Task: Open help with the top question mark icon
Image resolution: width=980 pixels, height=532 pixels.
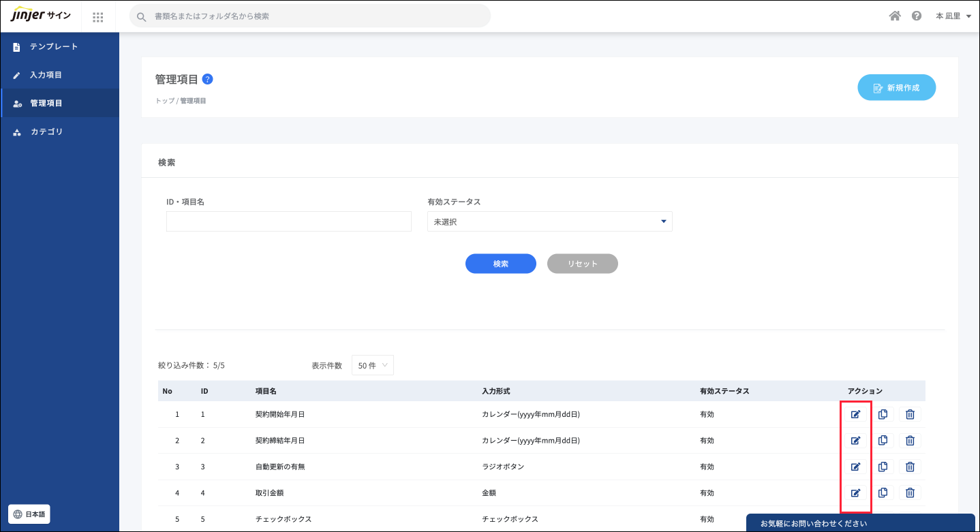Action: (917, 16)
